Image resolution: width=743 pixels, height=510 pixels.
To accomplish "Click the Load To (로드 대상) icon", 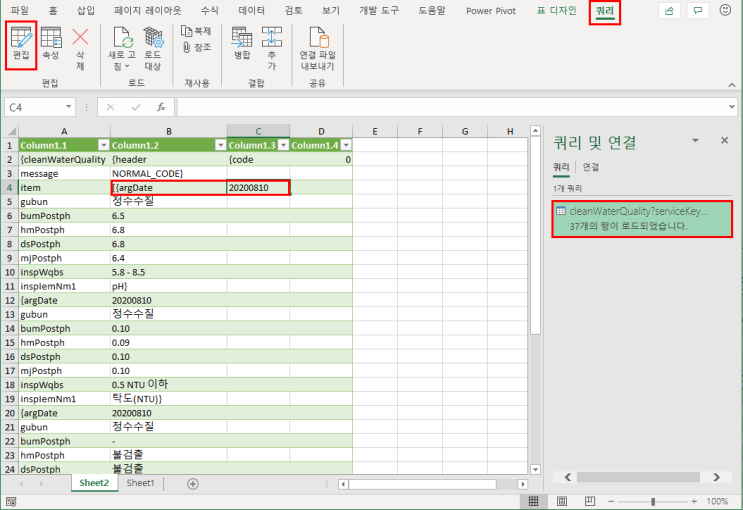I will [153, 48].
